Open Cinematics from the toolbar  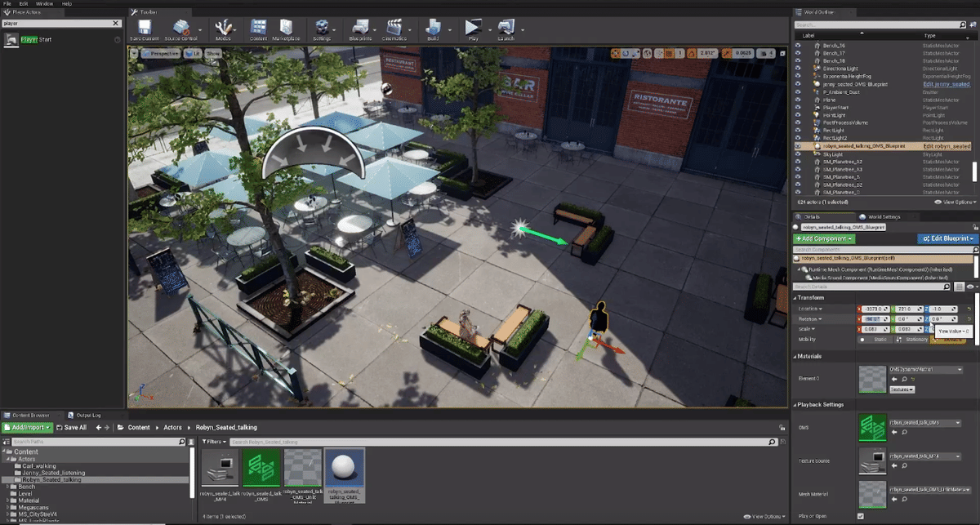(395, 29)
